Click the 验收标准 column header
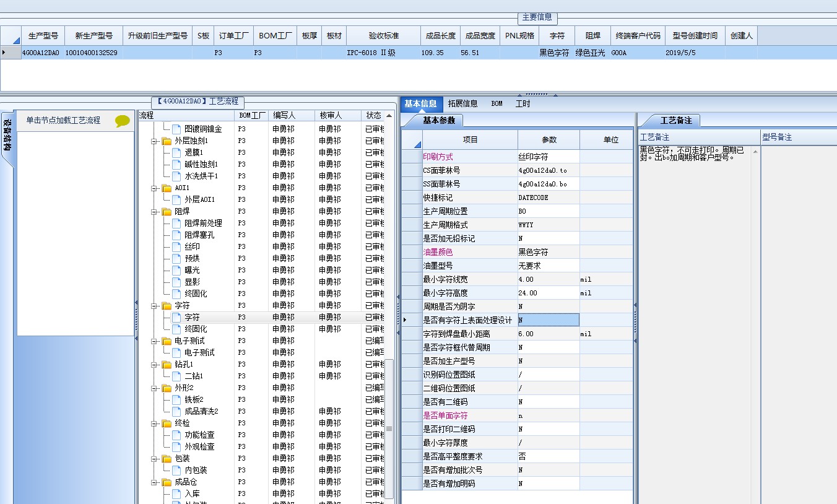The width and height of the screenshot is (837, 504). pyautogui.click(x=383, y=36)
